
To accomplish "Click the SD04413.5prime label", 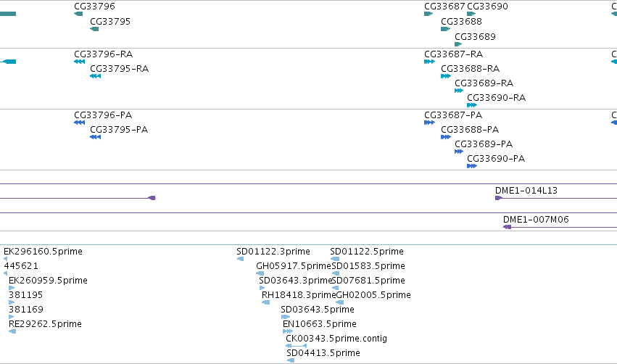I will pyautogui.click(x=323, y=353).
